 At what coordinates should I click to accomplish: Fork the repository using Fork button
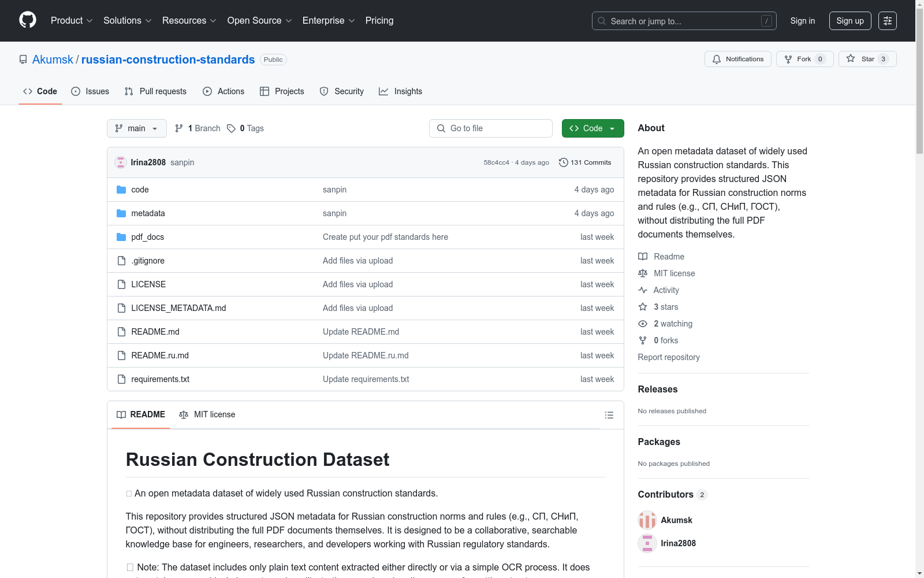pyautogui.click(x=804, y=59)
